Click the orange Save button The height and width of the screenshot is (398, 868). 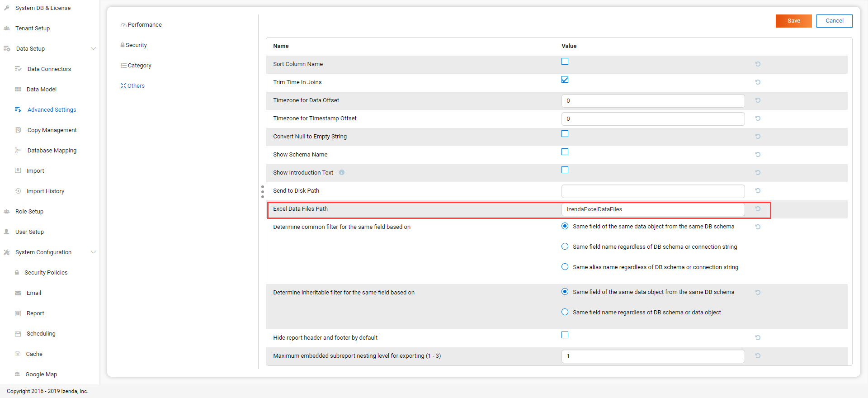point(793,21)
